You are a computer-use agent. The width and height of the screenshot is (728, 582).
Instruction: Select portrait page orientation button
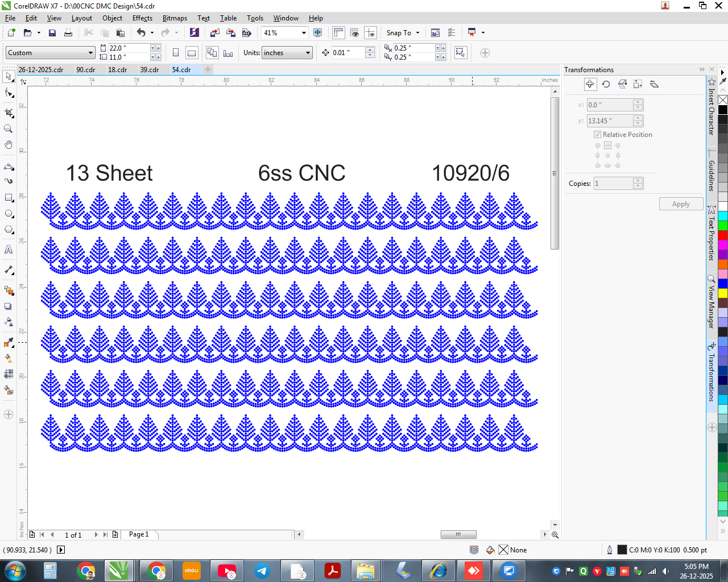(176, 53)
